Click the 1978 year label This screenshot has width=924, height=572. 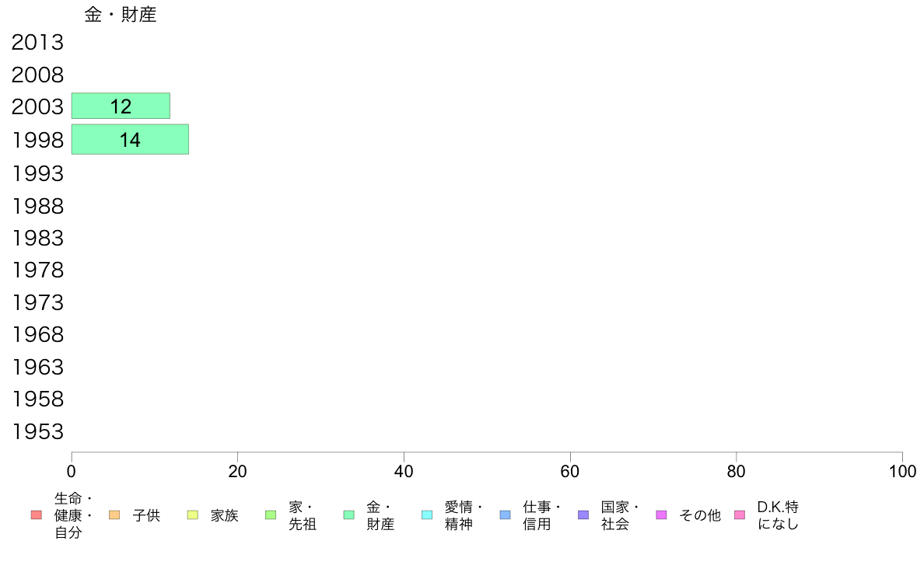(x=37, y=270)
